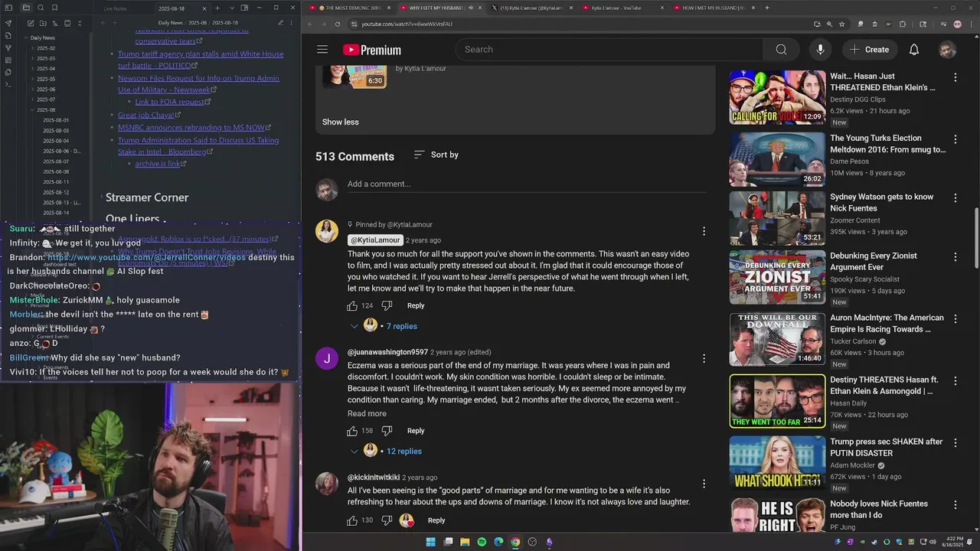Open options for the Trump press sec video
Viewport: 980px width, 551px height.
(x=955, y=443)
